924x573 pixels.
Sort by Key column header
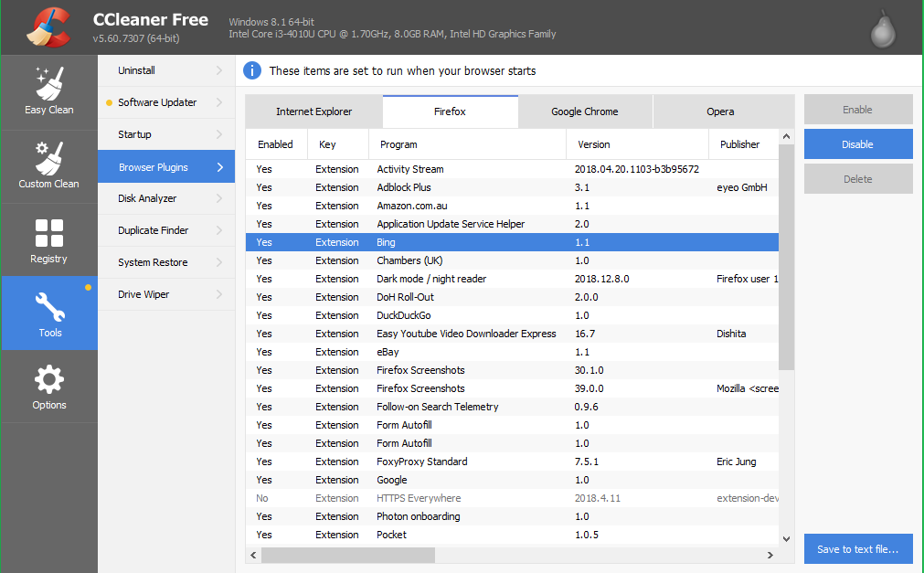point(338,144)
